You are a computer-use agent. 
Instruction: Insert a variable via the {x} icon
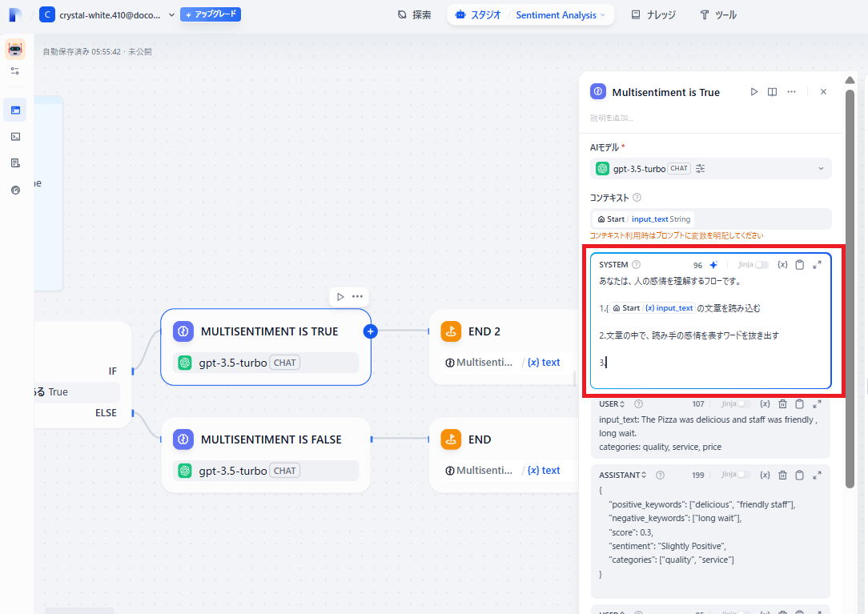coord(782,264)
